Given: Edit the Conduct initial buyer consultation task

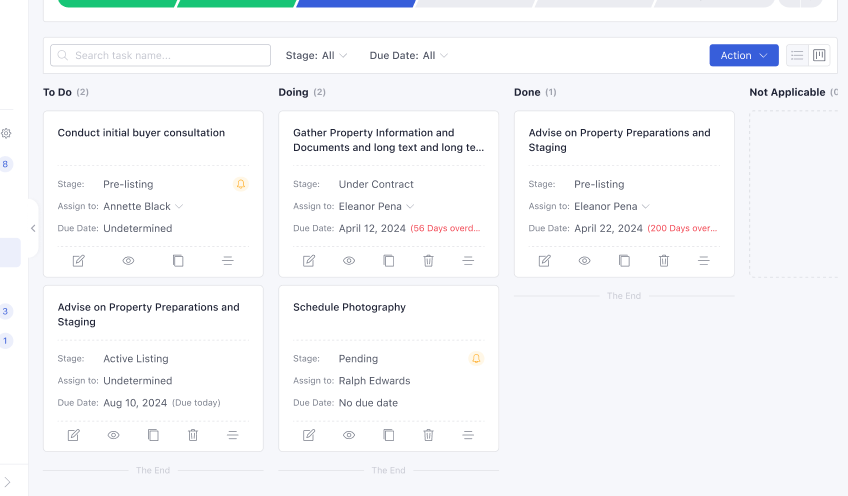Looking at the screenshot, I should [78, 261].
